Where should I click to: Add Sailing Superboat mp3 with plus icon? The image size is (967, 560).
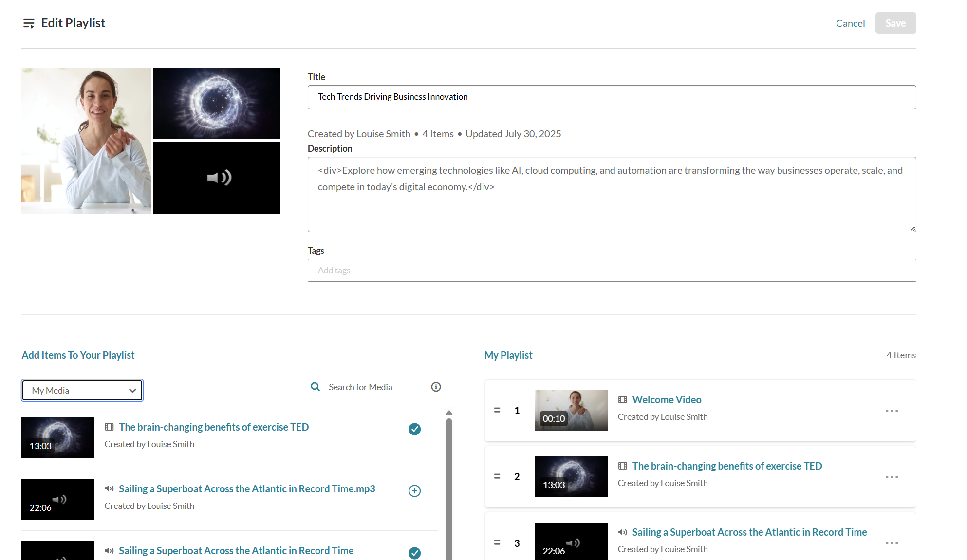pyautogui.click(x=414, y=491)
